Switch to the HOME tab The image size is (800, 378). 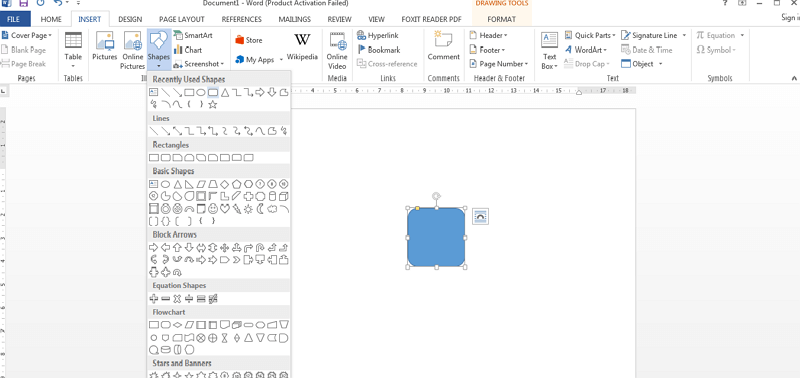51,19
